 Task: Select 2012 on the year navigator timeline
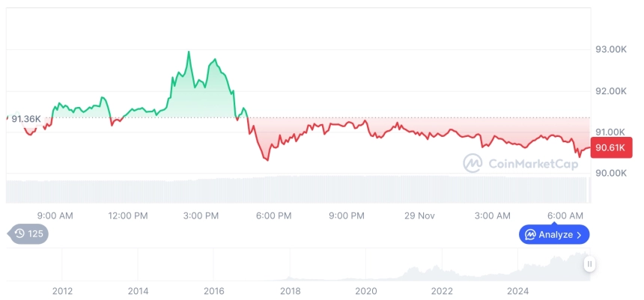[x=62, y=290]
